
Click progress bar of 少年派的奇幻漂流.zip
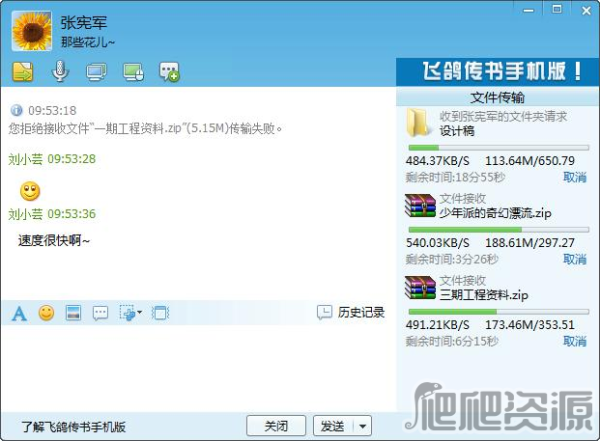pos(499,230)
